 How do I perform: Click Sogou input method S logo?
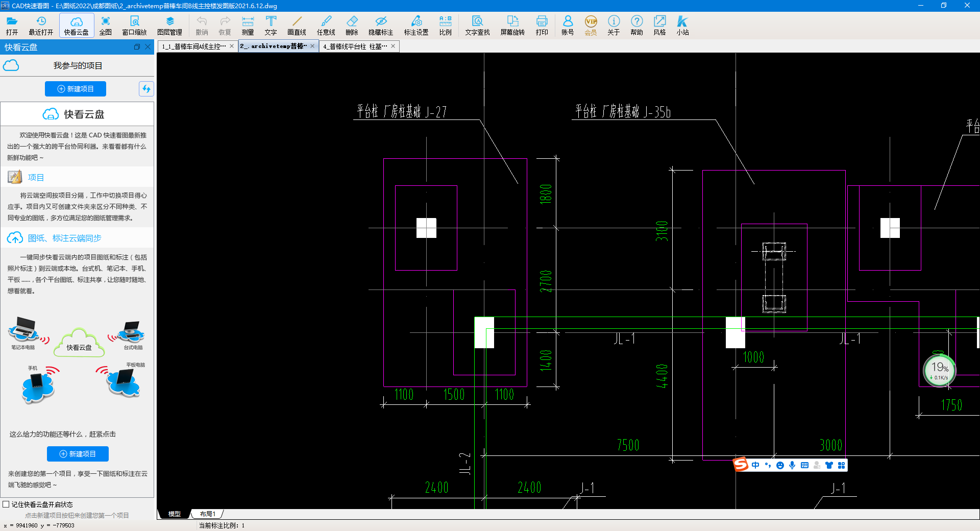[x=741, y=465]
